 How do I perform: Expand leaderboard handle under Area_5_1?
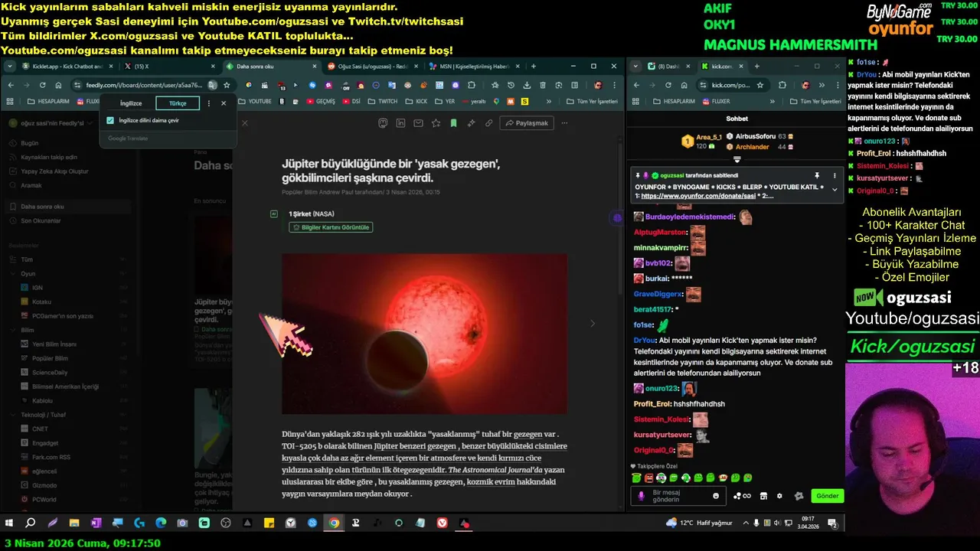tap(737, 159)
